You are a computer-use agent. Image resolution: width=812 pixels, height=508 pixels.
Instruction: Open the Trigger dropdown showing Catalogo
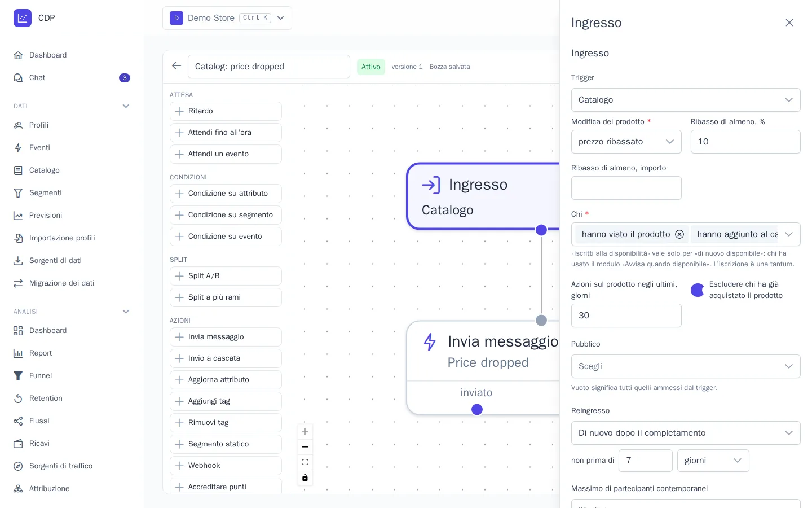click(686, 100)
